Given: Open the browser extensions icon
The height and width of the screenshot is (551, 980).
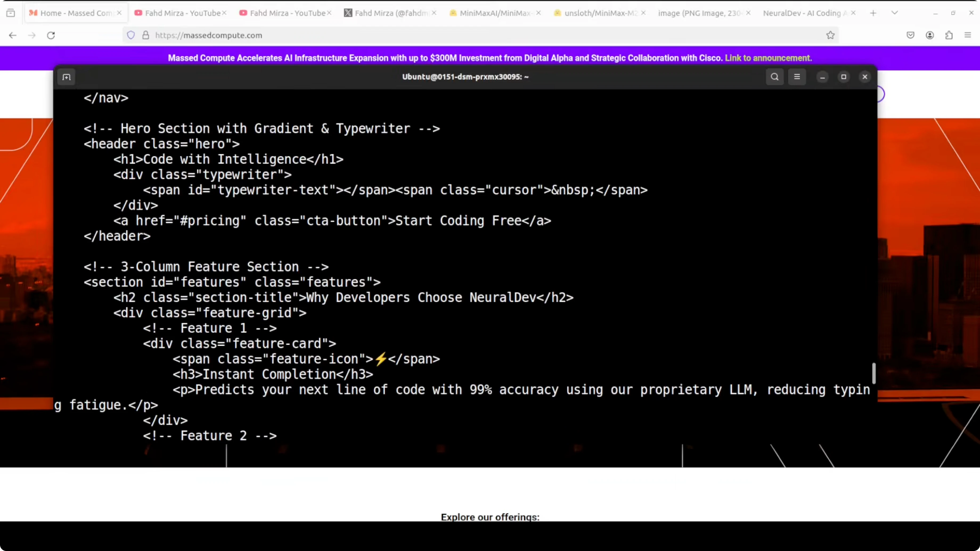Looking at the screenshot, I should (949, 35).
